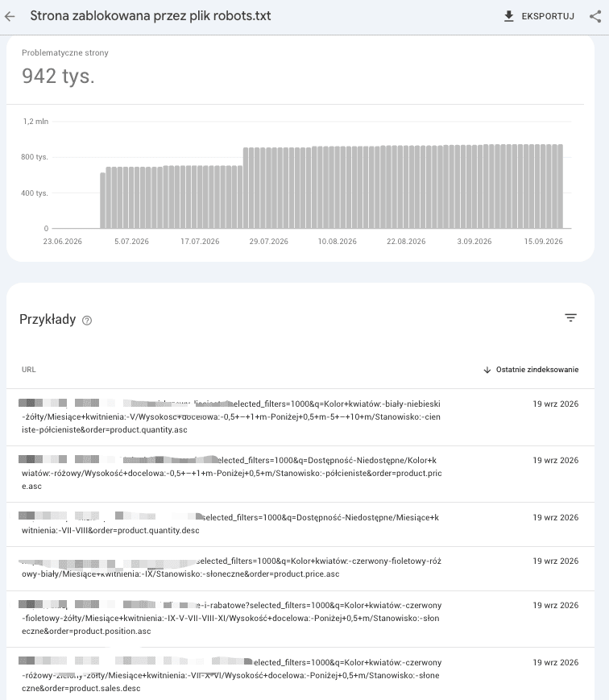Viewport: 609px width, 700px height.
Task: Click the help question mark beside Przykłady
Action: tap(87, 321)
